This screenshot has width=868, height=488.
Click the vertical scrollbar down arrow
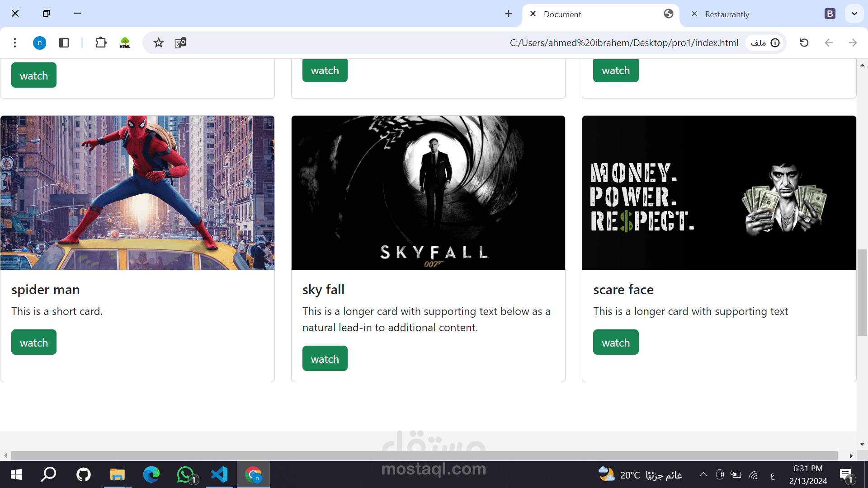862,444
